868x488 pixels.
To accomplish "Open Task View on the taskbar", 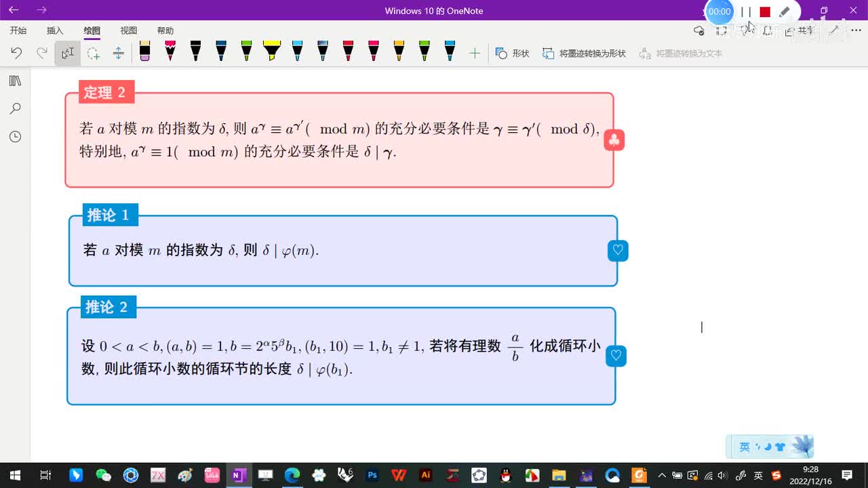I will point(45,475).
